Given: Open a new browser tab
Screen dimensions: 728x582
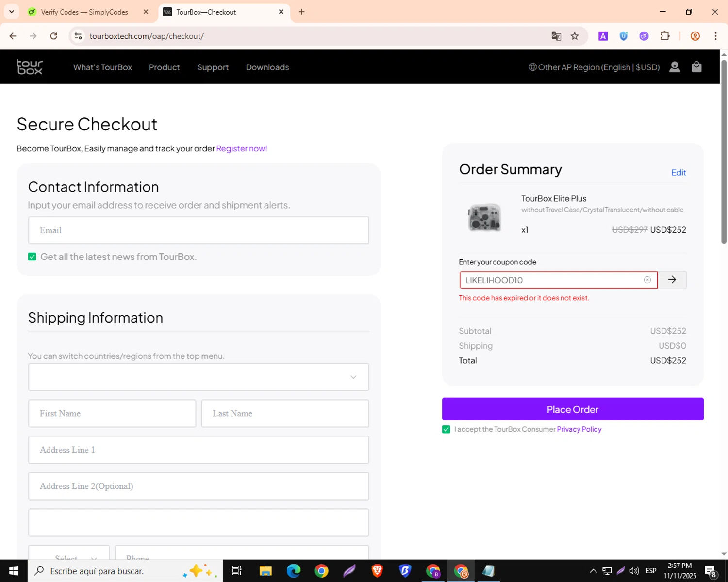Looking at the screenshot, I should point(301,12).
